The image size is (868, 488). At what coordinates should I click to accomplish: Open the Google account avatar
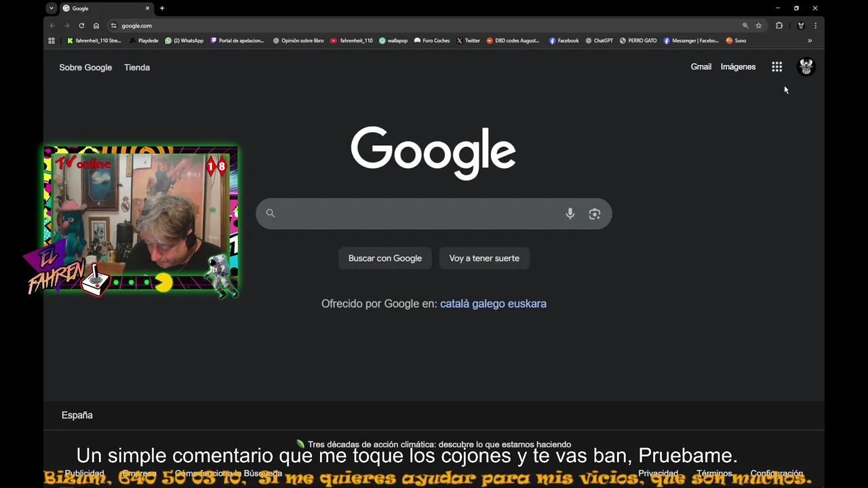[806, 66]
